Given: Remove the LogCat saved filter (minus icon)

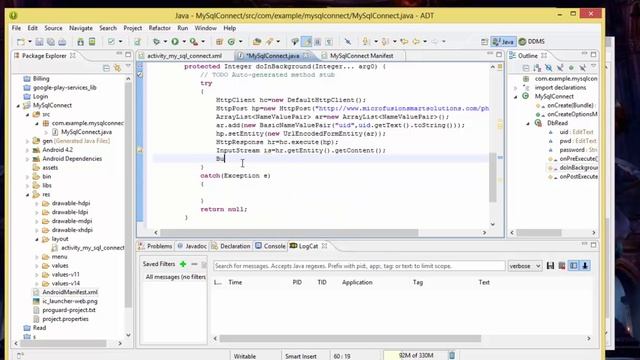Looking at the screenshot, I should click(x=194, y=264).
